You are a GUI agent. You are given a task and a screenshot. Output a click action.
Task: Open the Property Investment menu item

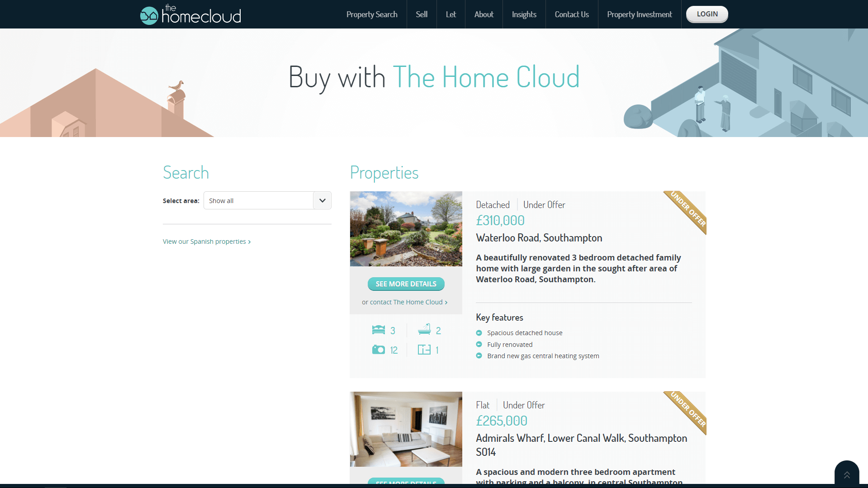[x=639, y=14]
